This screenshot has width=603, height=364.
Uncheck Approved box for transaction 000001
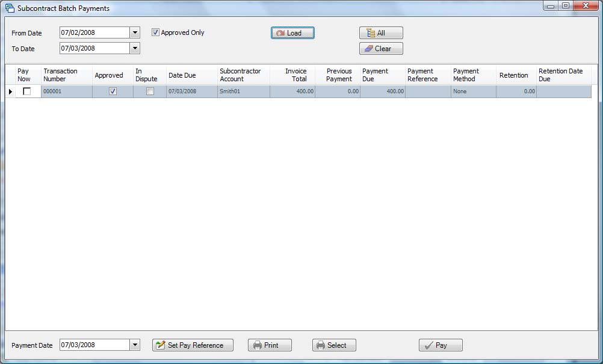(x=113, y=91)
